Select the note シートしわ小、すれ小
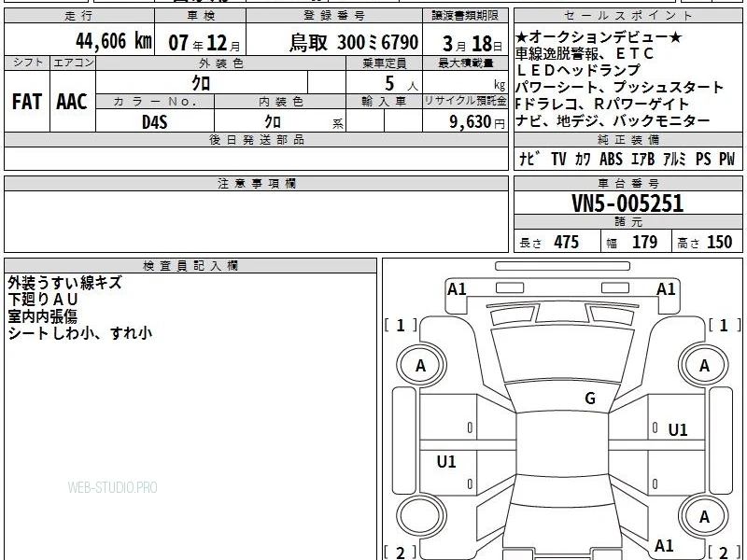The height and width of the screenshot is (560, 747). tap(79, 333)
